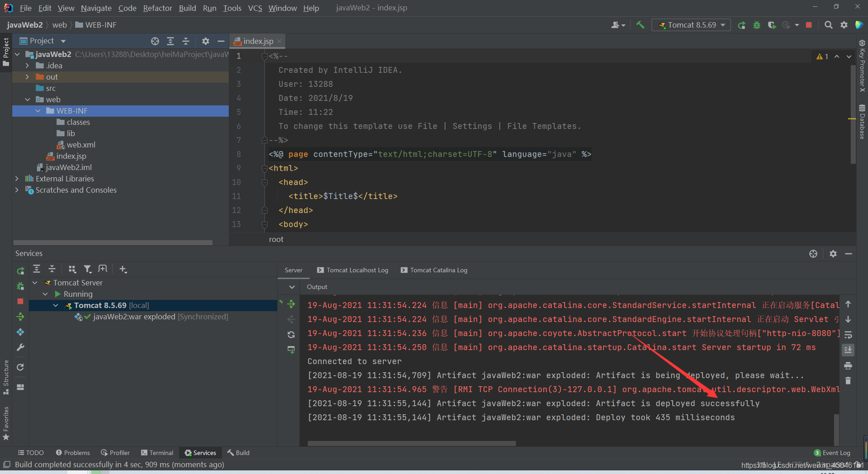Toggle soft-wrap in console output
Viewport: 868px width, 474px height.
tap(848, 335)
